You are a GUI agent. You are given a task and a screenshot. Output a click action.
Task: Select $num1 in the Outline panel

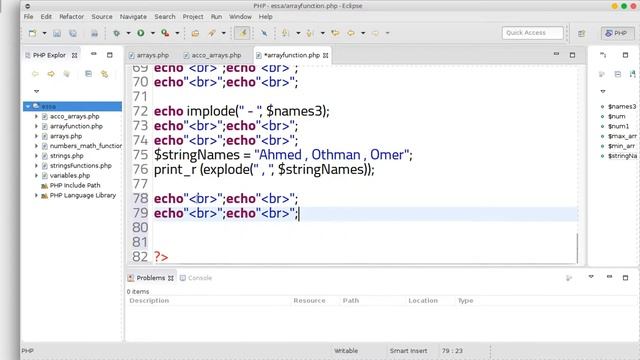[x=619, y=127]
